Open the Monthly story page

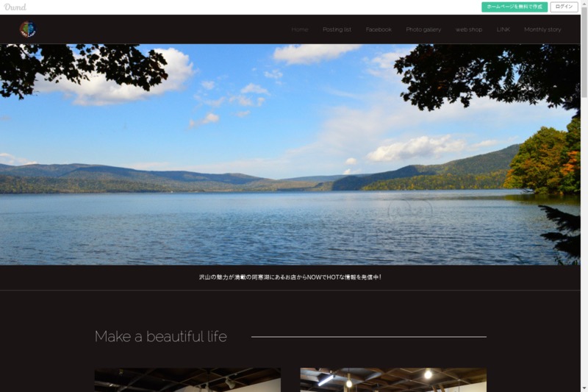542,29
